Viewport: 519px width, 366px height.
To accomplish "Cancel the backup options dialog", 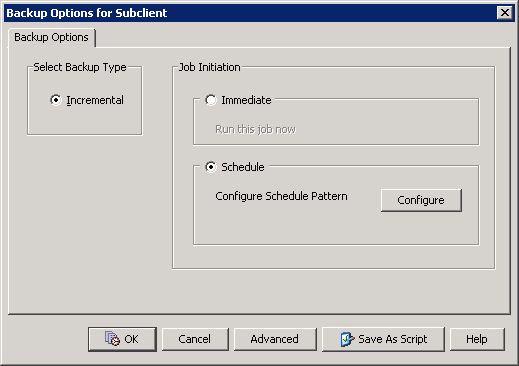I will pyautogui.click(x=195, y=339).
